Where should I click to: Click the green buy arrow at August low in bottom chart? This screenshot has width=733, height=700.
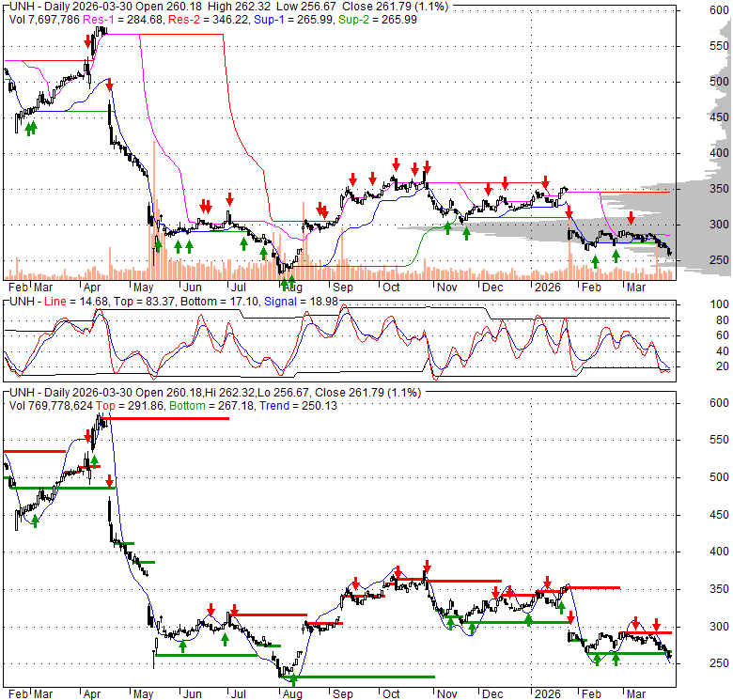click(x=293, y=678)
